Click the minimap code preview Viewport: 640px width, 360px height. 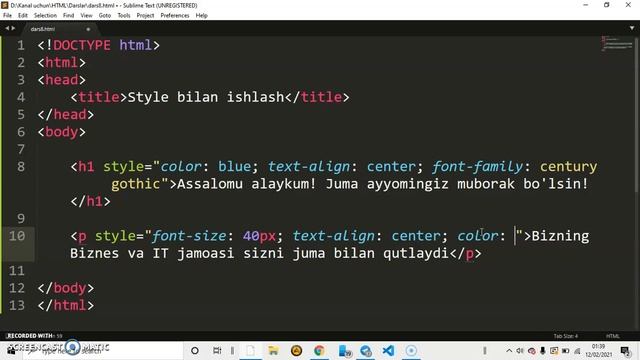pyautogui.click(x=617, y=43)
